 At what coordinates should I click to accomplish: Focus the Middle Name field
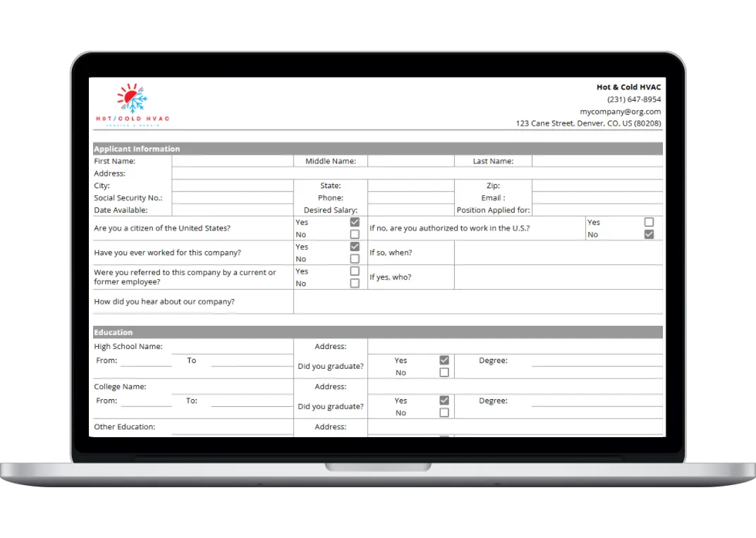click(410, 161)
